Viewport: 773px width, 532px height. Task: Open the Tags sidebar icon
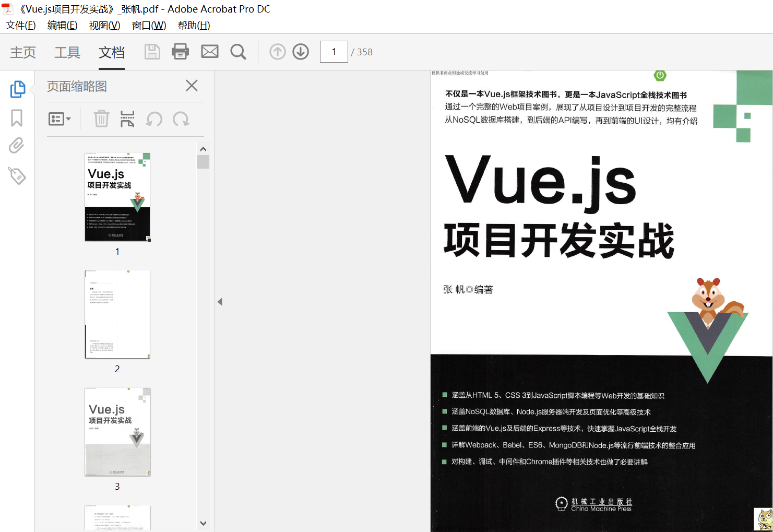[x=17, y=175]
